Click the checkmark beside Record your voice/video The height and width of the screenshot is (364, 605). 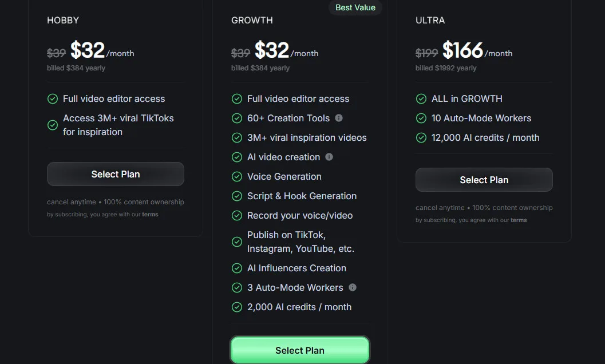[x=236, y=215]
